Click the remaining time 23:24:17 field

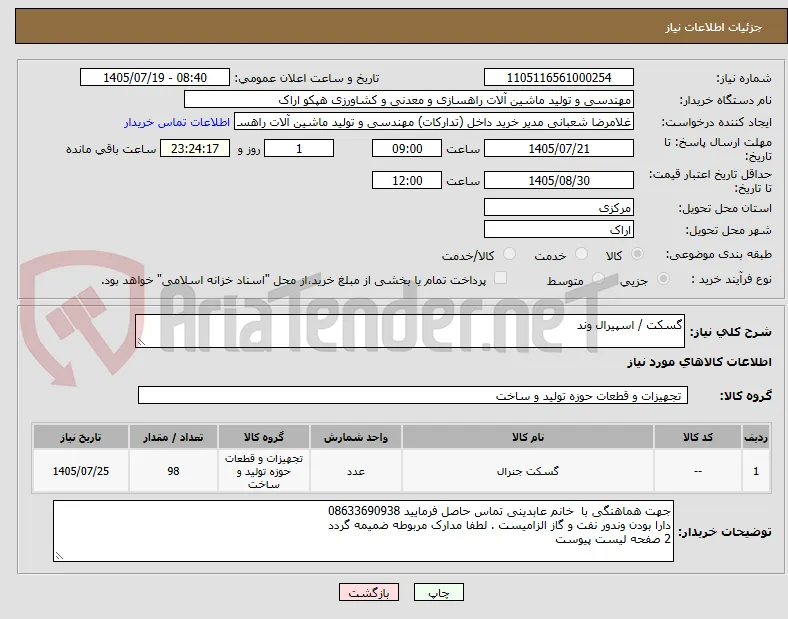pos(195,148)
